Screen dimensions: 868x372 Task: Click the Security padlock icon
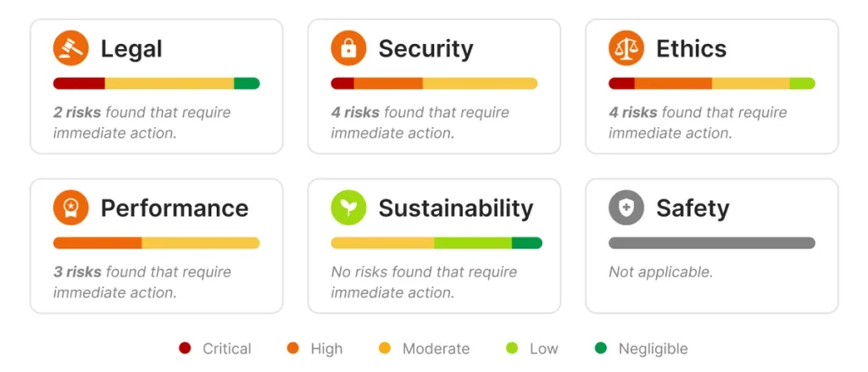pos(348,48)
